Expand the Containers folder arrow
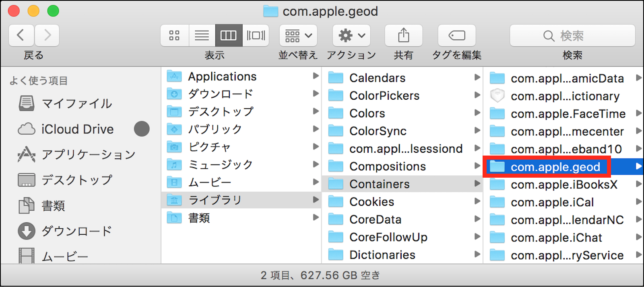 tap(477, 184)
